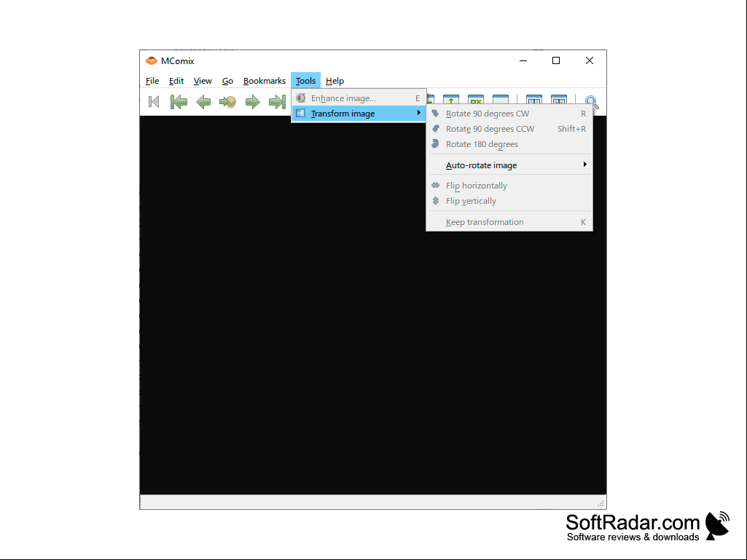This screenshot has height=560, width=747.
Task: Click the Rotate 90 degrees CCW icon
Action: [x=435, y=129]
